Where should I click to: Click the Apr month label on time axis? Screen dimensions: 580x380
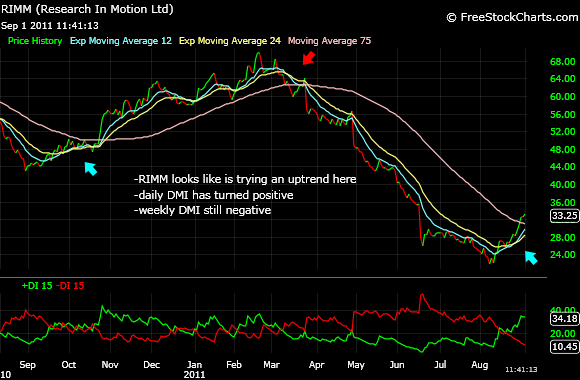click(x=317, y=365)
